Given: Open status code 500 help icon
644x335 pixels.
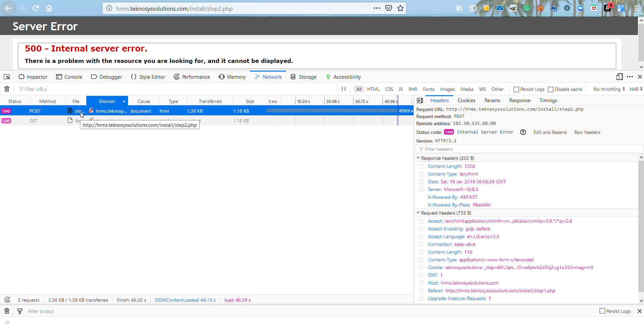Looking at the screenshot, I should click(523, 132).
